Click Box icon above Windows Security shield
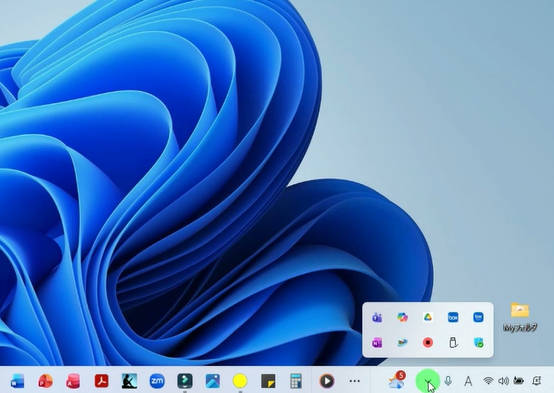The image size is (554, 393). pyautogui.click(x=478, y=317)
